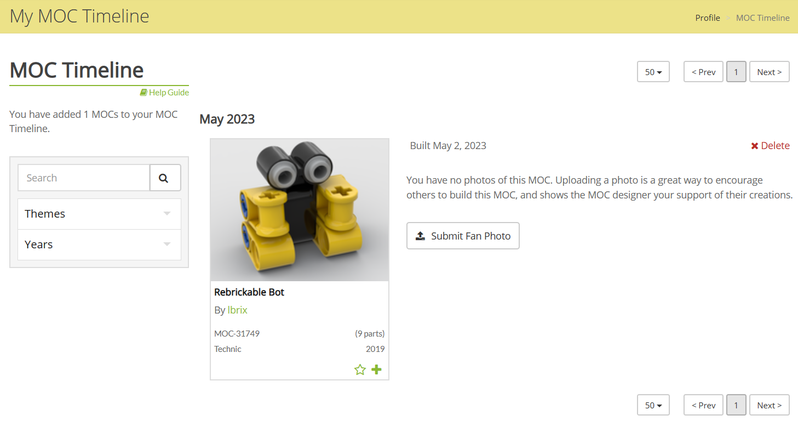Delete the MOC timeline entry
The width and height of the screenshot is (798, 421).
[x=770, y=146]
